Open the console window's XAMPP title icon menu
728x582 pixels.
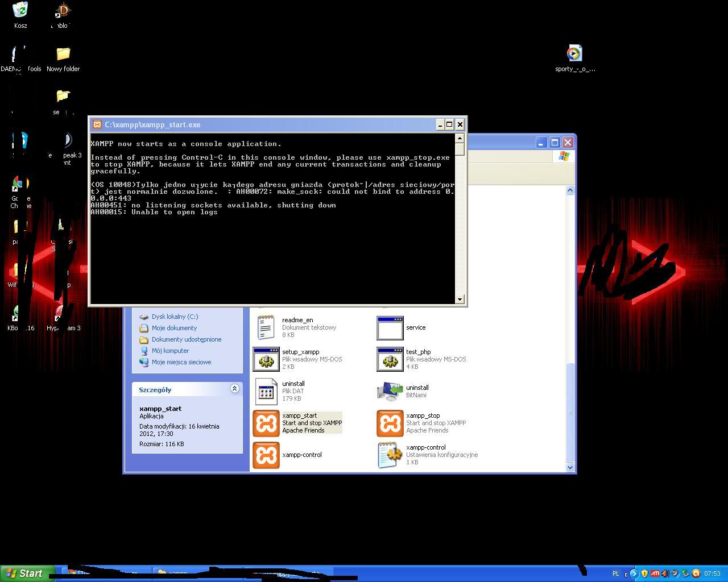(x=97, y=124)
